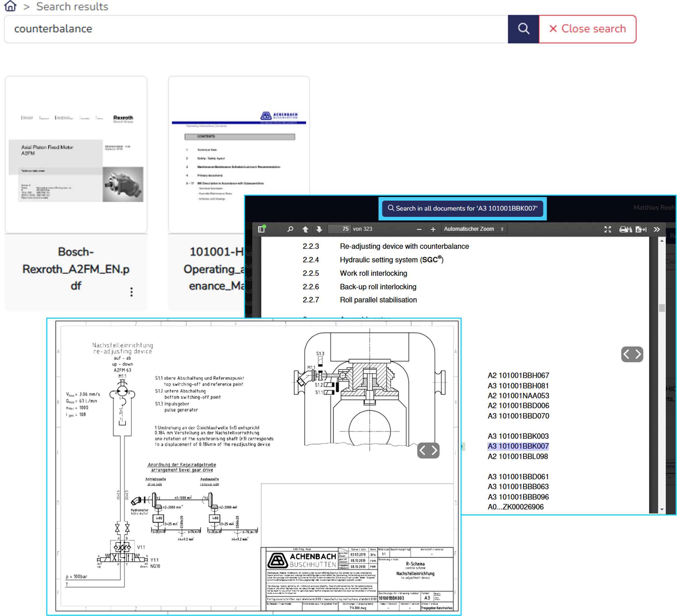The height and width of the screenshot is (616, 677).
Task: Select entry '2.2.3 Re-adjusting device with counterbalance'
Action: pos(386,246)
